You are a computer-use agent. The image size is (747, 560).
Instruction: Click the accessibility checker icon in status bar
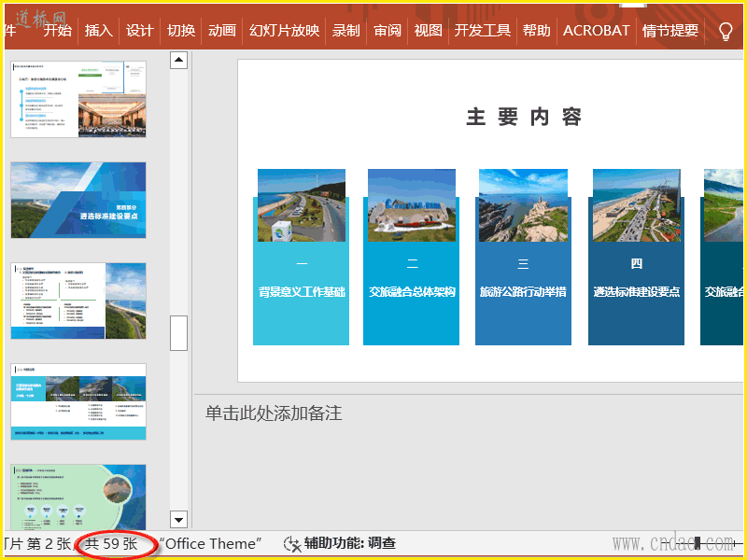pos(291,544)
